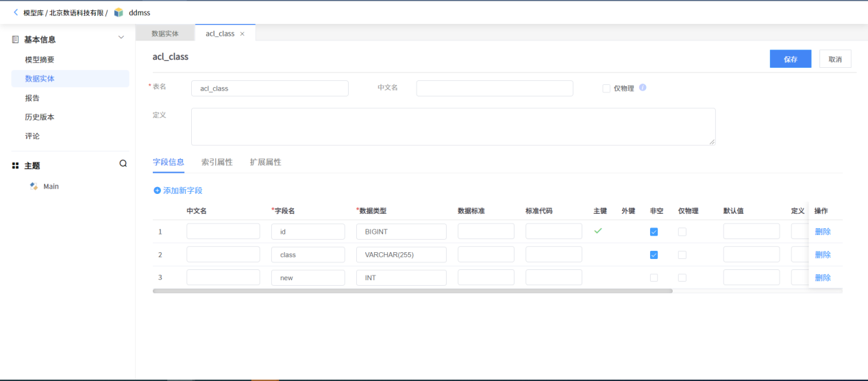This screenshot has height=381, width=868.
Task: Click 默认值 input in the new row
Action: click(x=752, y=278)
